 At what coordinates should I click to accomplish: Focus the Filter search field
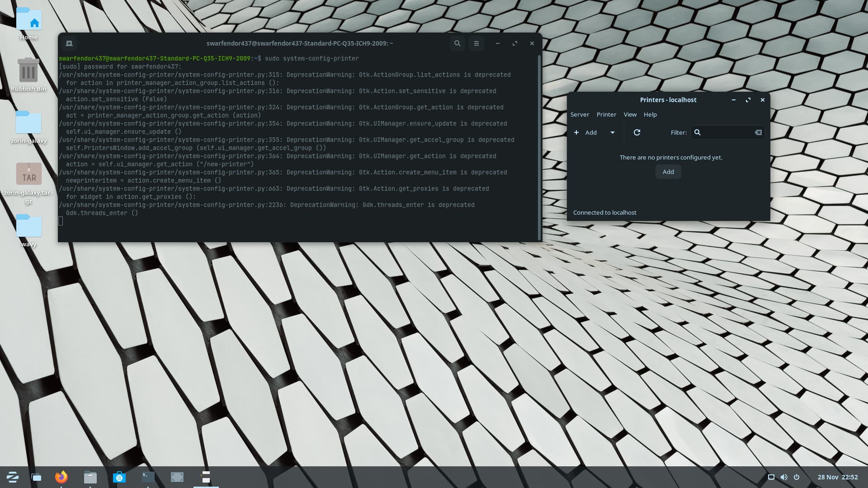tap(726, 132)
